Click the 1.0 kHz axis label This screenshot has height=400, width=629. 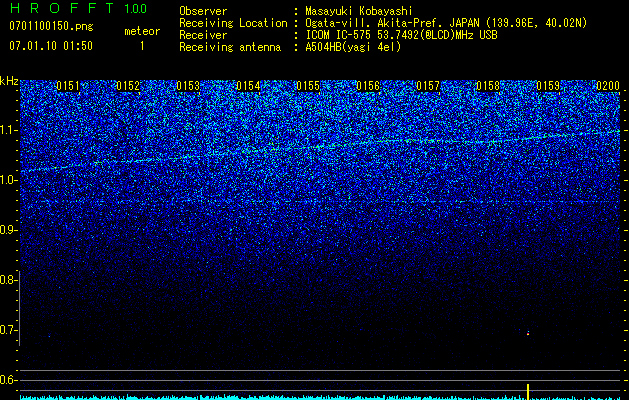tap(8, 180)
